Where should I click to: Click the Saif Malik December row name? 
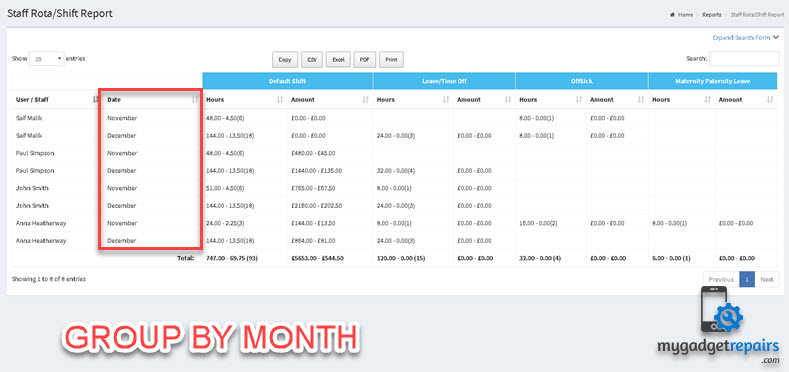click(29, 135)
